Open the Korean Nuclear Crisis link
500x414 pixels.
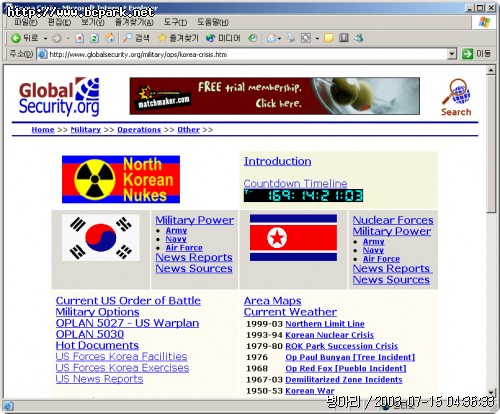pos(330,335)
